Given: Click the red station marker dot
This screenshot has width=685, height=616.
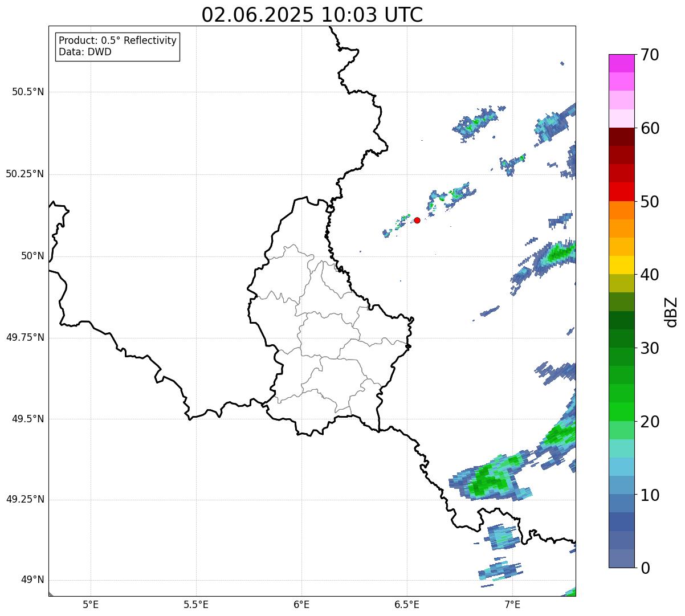Looking at the screenshot, I should point(417,220).
